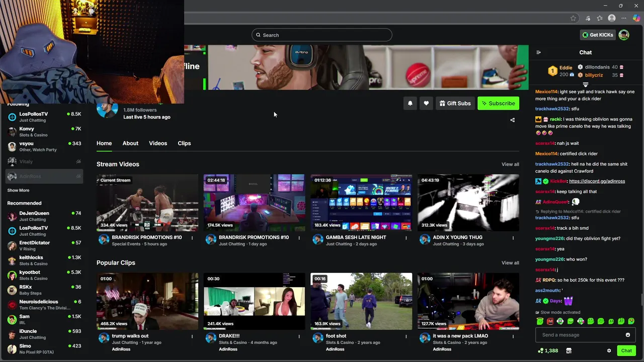The width and height of the screenshot is (644, 362).
Task: Click the Gift Subs button
Action: coord(455,103)
